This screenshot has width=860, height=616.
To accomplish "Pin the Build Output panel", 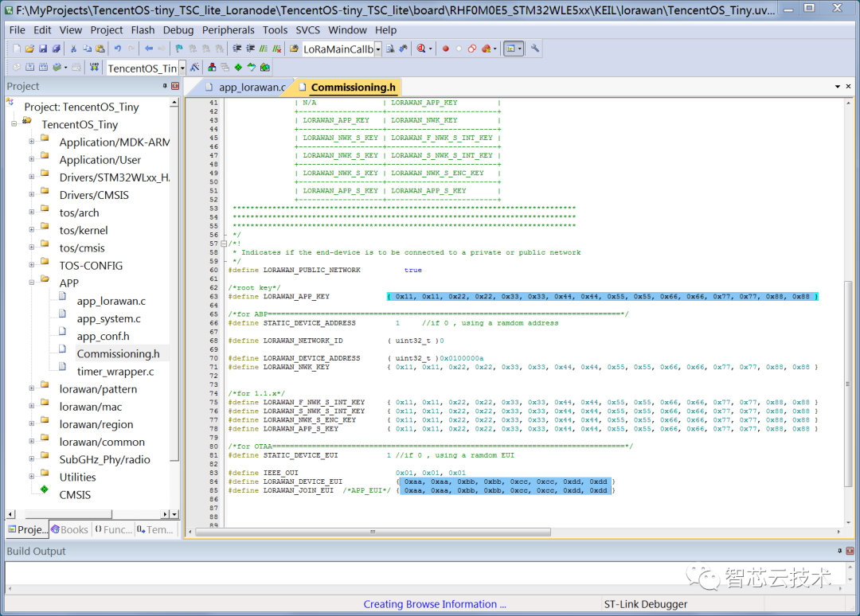I will point(840,551).
